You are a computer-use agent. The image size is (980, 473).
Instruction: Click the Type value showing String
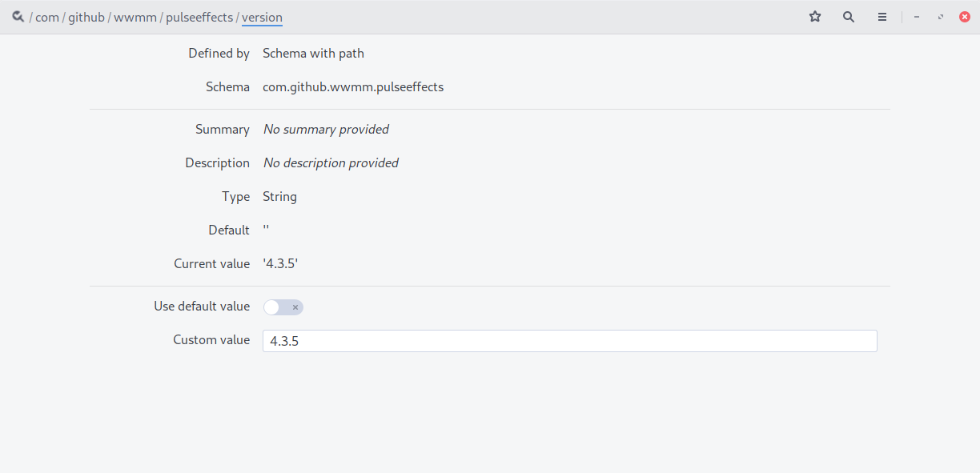coord(279,196)
